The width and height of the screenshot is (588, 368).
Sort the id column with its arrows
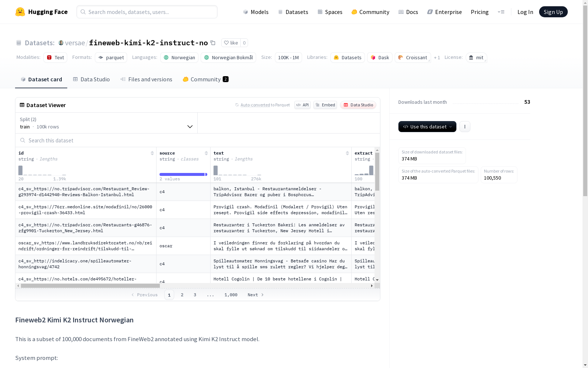tap(152, 153)
